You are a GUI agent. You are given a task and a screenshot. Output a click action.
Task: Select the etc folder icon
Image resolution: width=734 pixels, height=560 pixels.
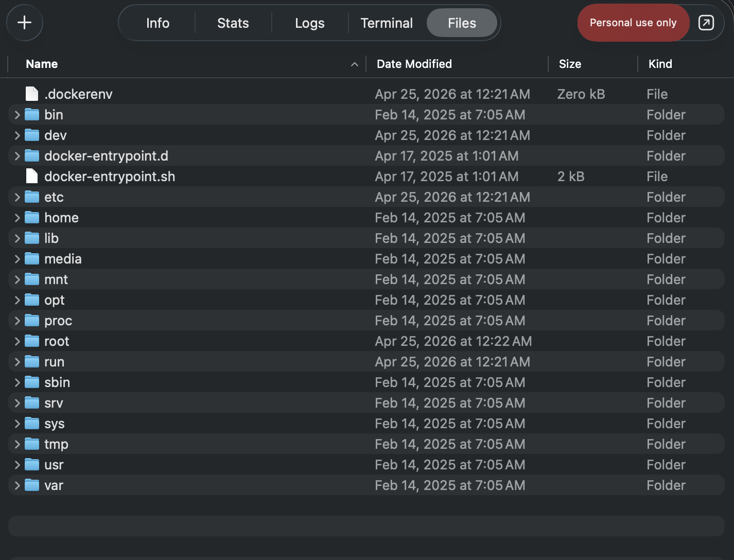(x=32, y=197)
